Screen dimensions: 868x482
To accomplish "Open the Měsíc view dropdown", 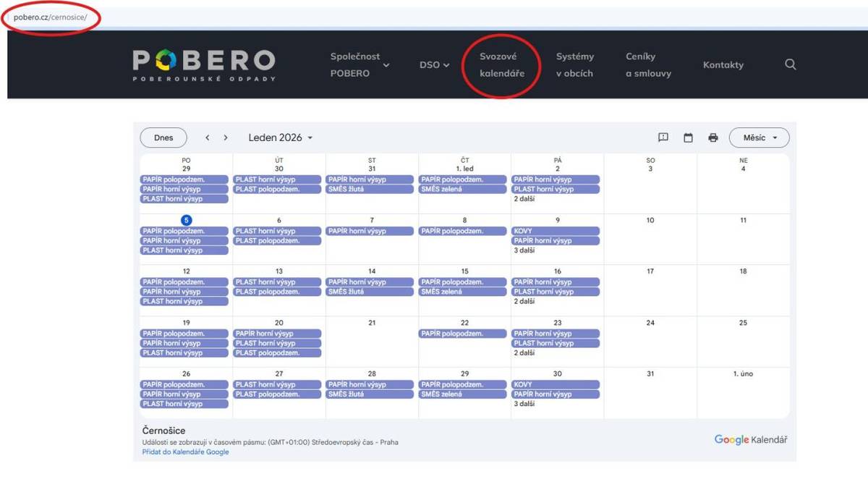I will (x=759, y=138).
